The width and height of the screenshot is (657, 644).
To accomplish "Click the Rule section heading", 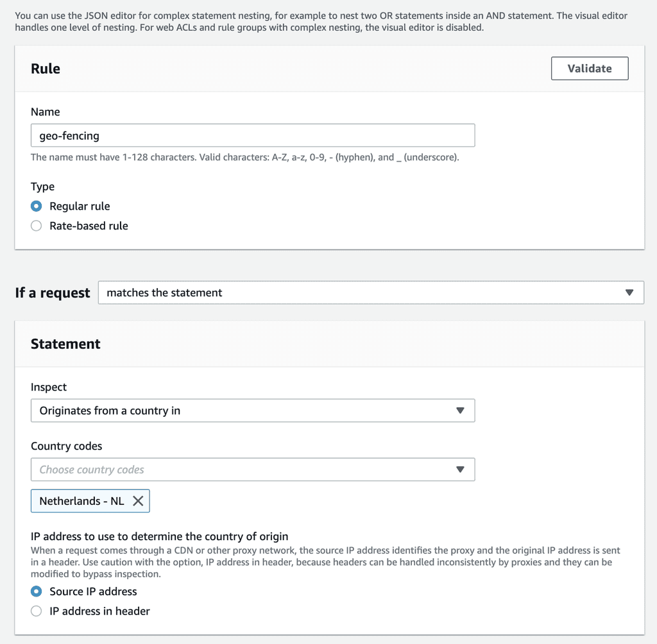I will (x=46, y=69).
